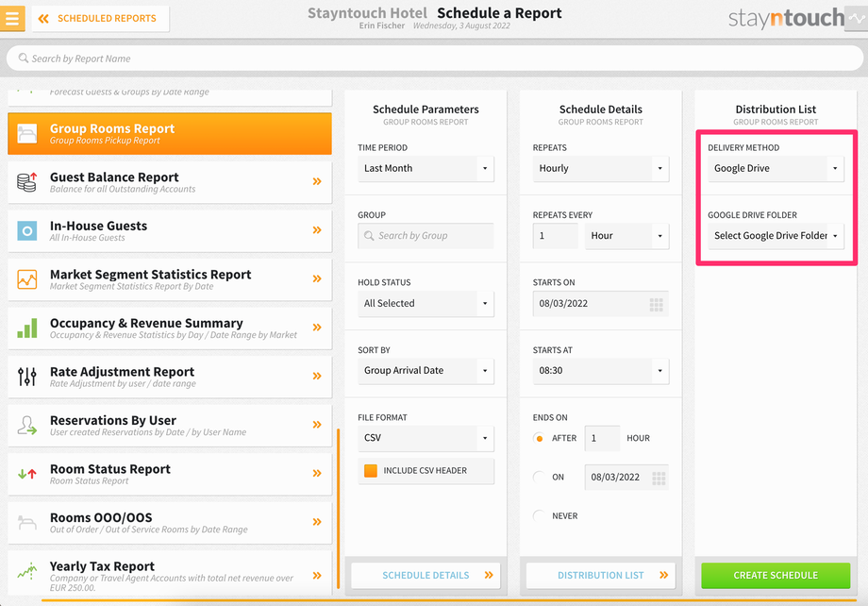Select the Market Segment Statistics Report item
Screen dimensions: 868x606
point(170,279)
